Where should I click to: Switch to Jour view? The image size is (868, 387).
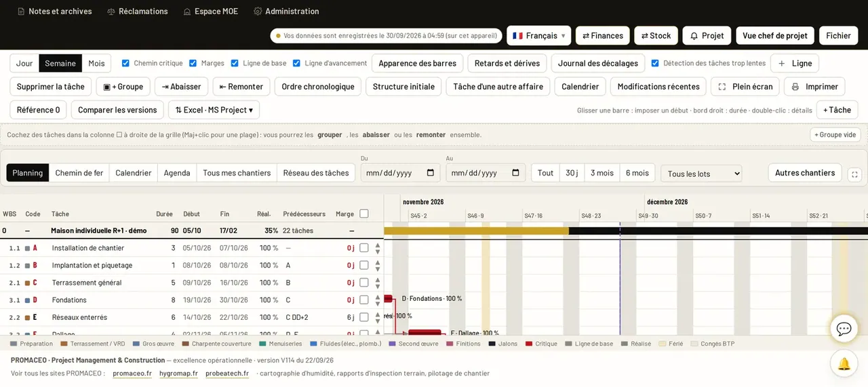click(24, 63)
